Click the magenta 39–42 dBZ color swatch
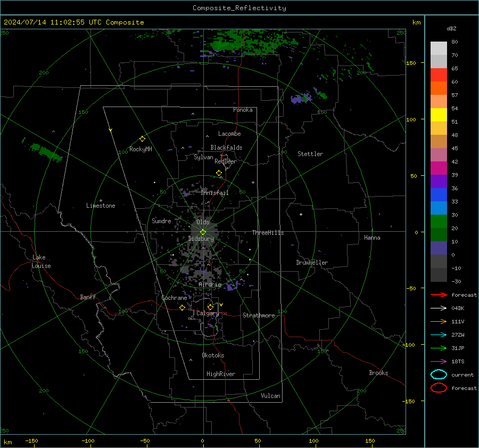The image size is (479, 448). (439, 168)
